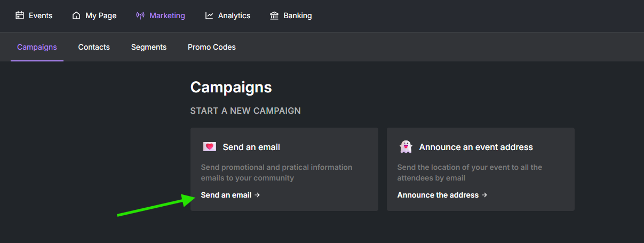Click the 'Send an email' link text
644x243 pixels.
(x=226, y=195)
